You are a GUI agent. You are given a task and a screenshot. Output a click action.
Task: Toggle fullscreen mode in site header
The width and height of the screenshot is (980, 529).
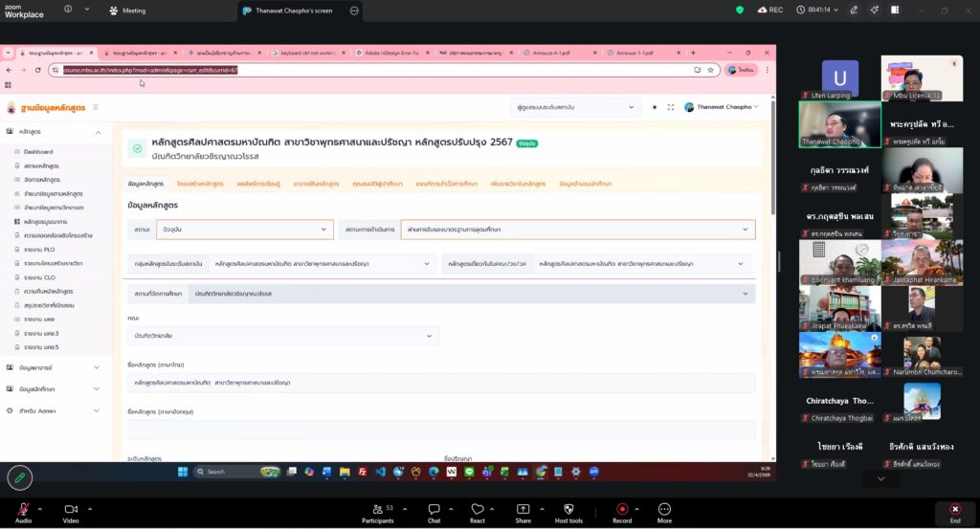tap(670, 107)
